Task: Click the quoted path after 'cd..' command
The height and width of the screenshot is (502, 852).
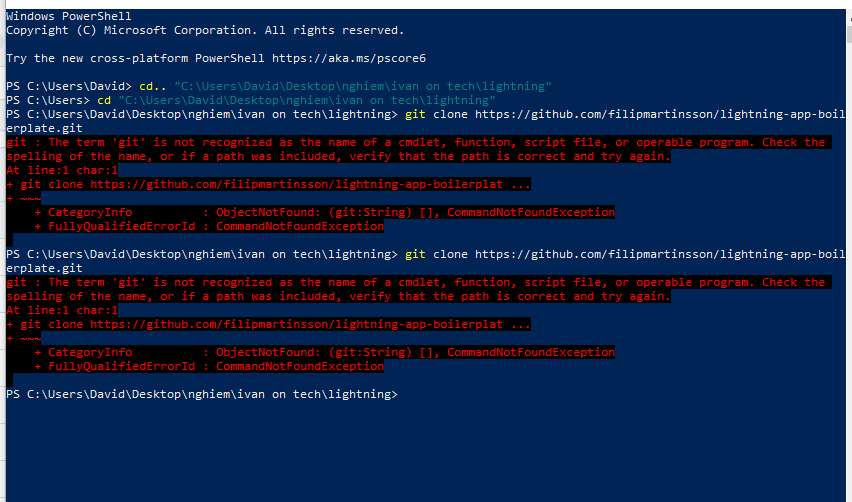Action: click(x=363, y=86)
